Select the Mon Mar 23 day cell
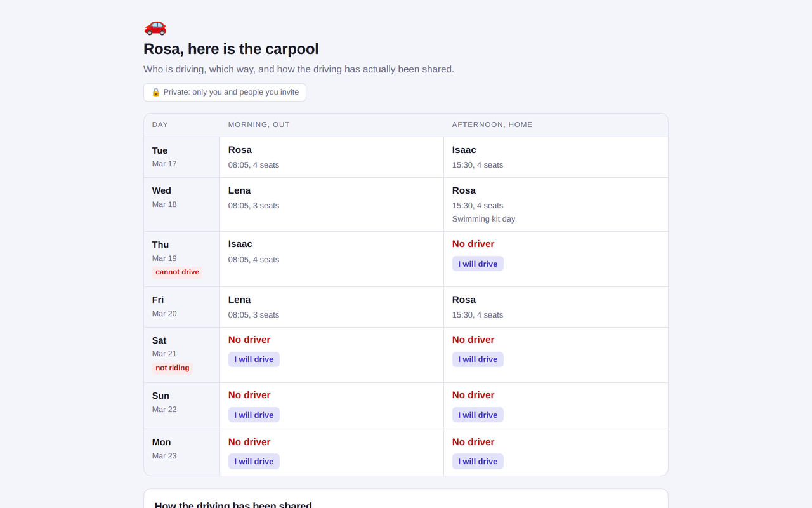The image size is (812, 508). coord(182,452)
